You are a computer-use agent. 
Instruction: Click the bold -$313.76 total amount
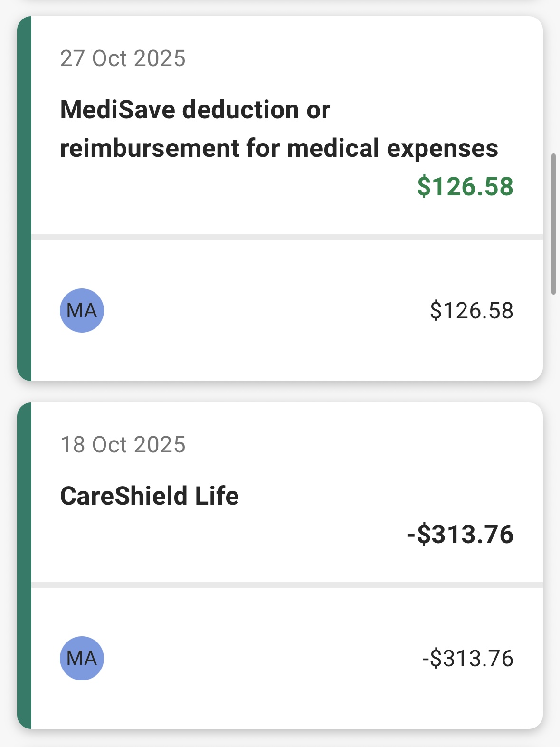click(x=460, y=534)
